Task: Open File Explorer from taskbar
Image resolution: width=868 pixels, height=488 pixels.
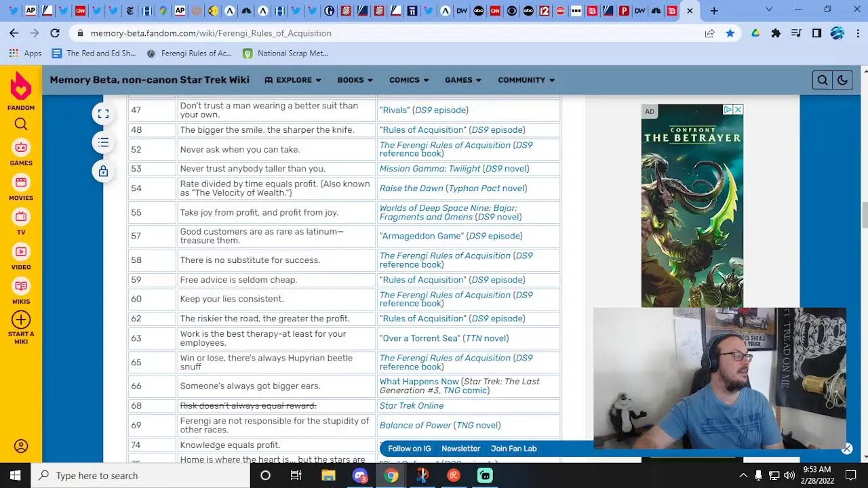Action: click(328, 476)
